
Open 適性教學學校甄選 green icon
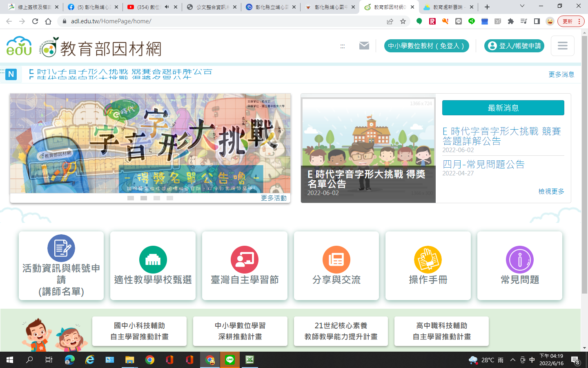pos(153,259)
